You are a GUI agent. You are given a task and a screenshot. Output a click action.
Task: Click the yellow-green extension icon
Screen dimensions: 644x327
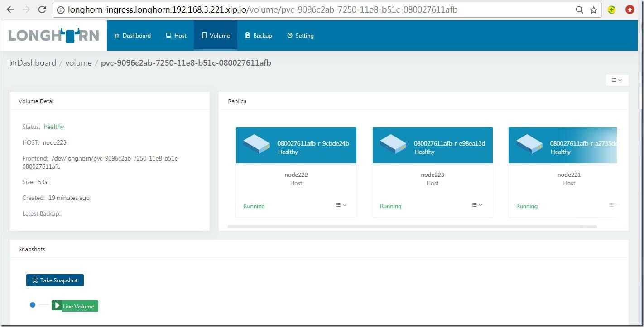[612, 9]
